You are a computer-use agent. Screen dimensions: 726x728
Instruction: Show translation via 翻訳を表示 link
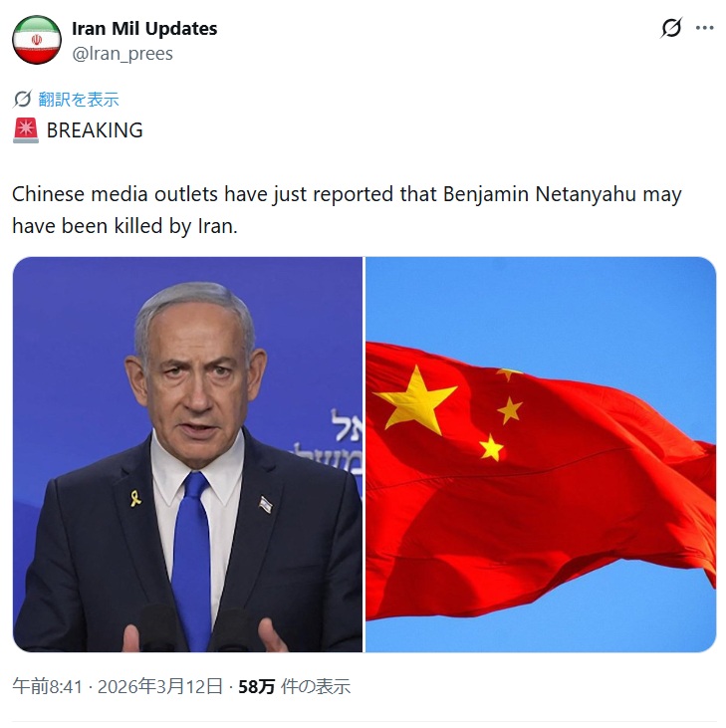[x=79, y=100]
